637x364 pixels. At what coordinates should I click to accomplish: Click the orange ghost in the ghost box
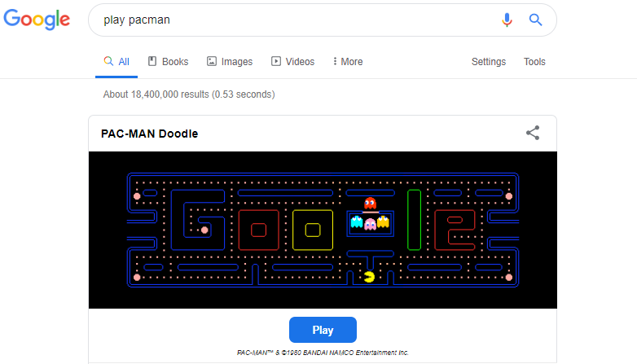pos(383,222)
